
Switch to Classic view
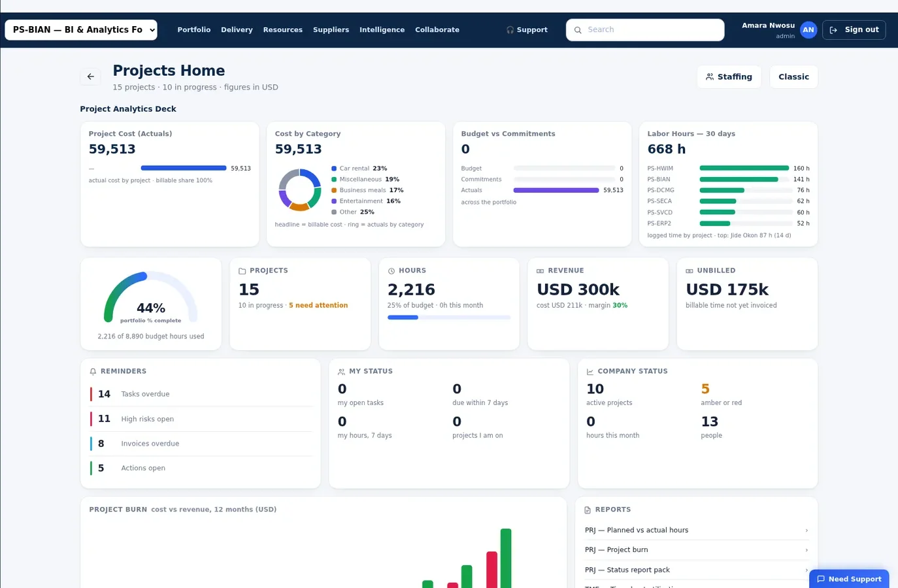(793, 77)
